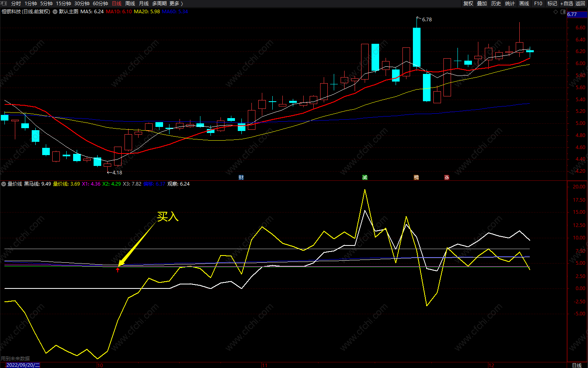Click the X3: 7.82 value
Screen dimensions: 588x368
[132, 184]
